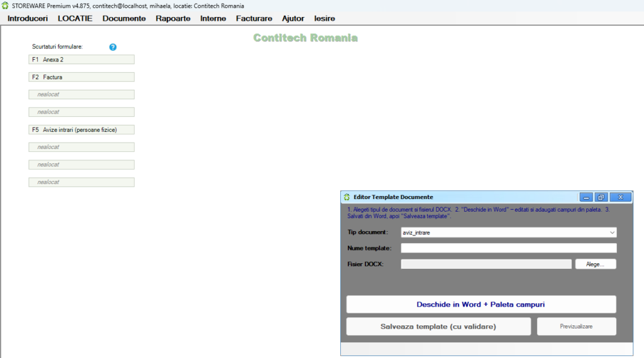644x358 pixels.
Task: Open the F2 Factura shortcut
Action: click(x=81, y=77)
